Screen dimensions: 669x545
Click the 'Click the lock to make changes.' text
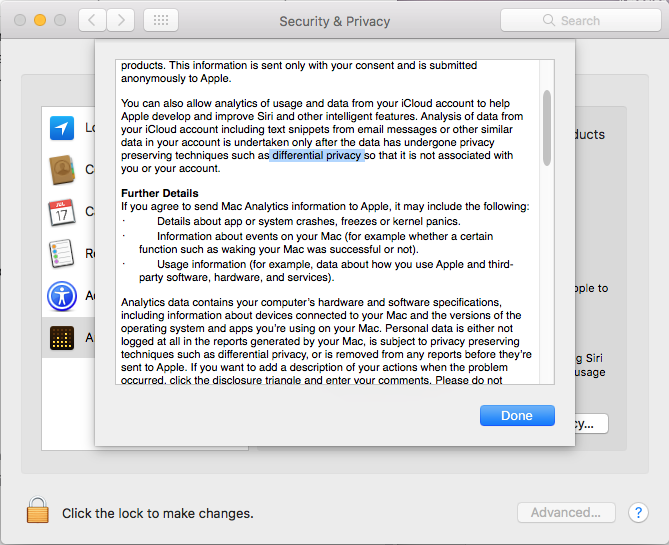(x=158, y=513)
